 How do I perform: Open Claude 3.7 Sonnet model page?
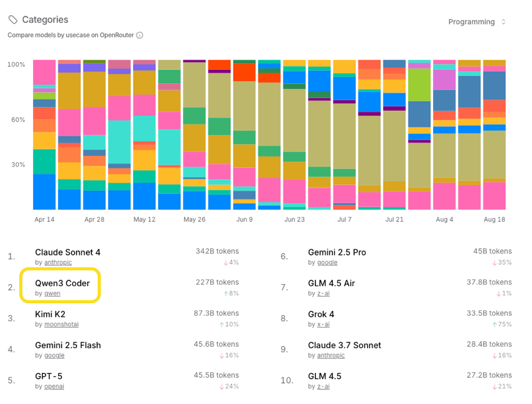click(x=344, y=346)
